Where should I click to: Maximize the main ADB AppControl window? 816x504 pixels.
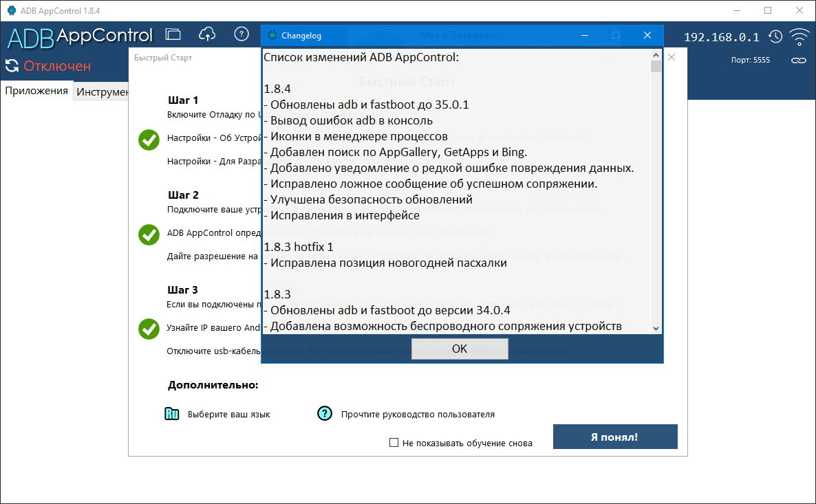coord(768,10)
